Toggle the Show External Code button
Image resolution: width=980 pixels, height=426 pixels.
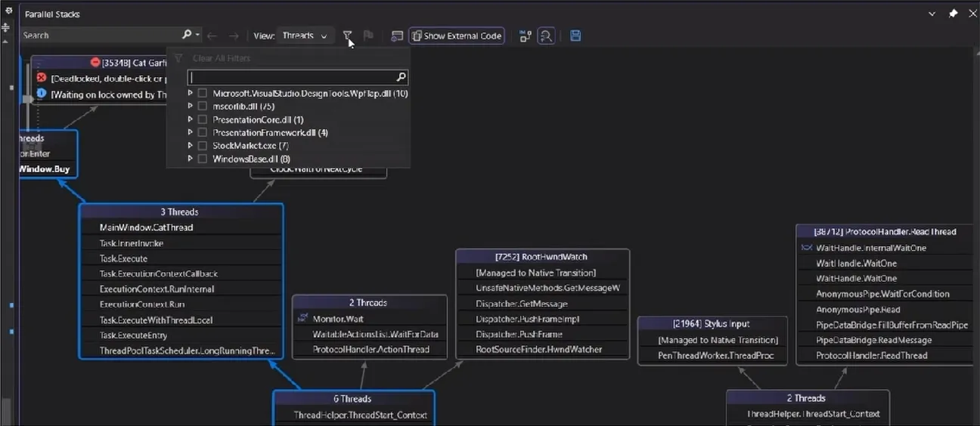click(456, 35)
